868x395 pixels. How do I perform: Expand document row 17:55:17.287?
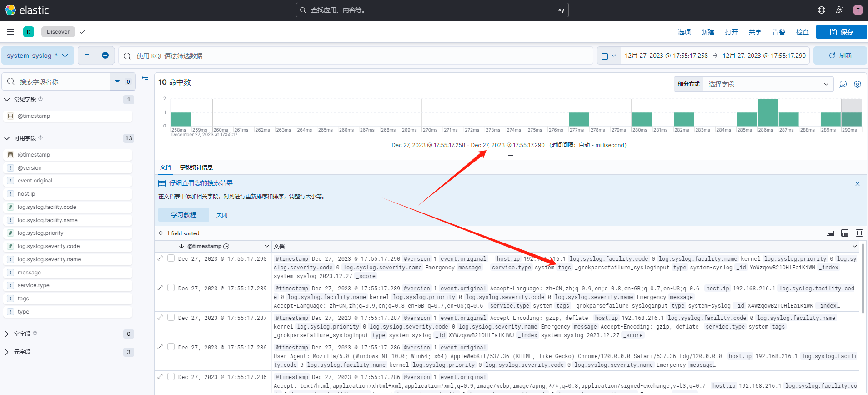click(160, 317)
